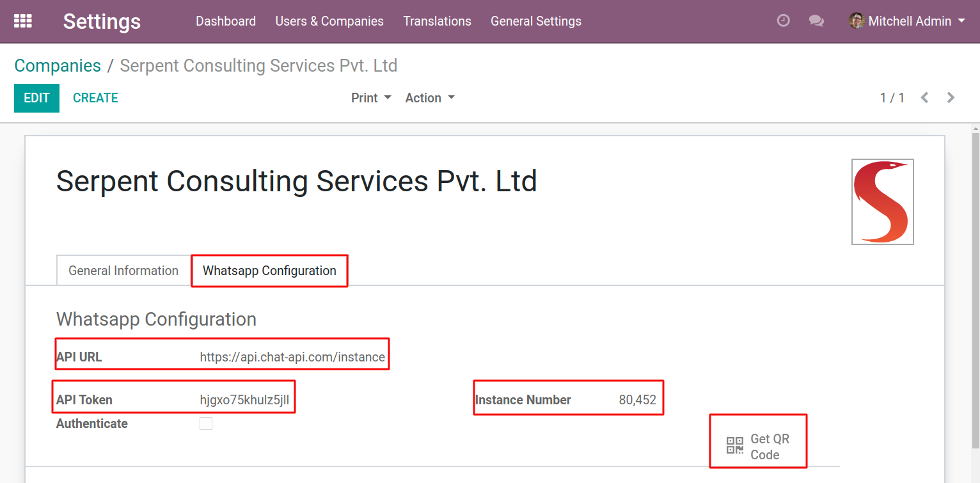This screenshot has height=483, width=980.
Task: Click the EDIT button
Action: (36, 98)
